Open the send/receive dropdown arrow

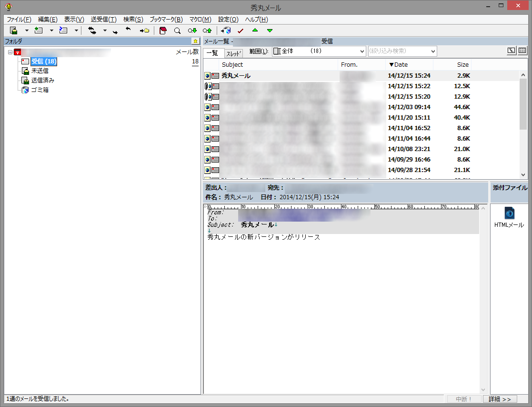pyautogui.click(x=105, y=31)
